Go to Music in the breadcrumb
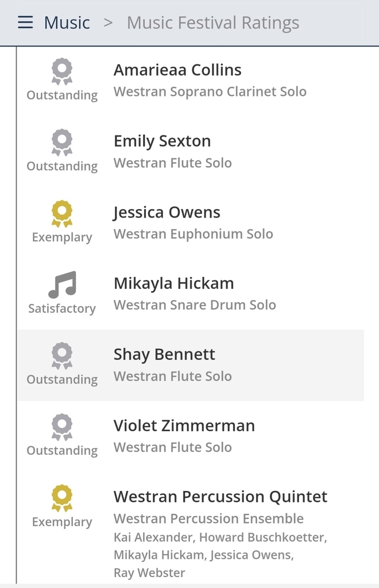Viewport: 379px width, 588px height. (x=67, y=22)
